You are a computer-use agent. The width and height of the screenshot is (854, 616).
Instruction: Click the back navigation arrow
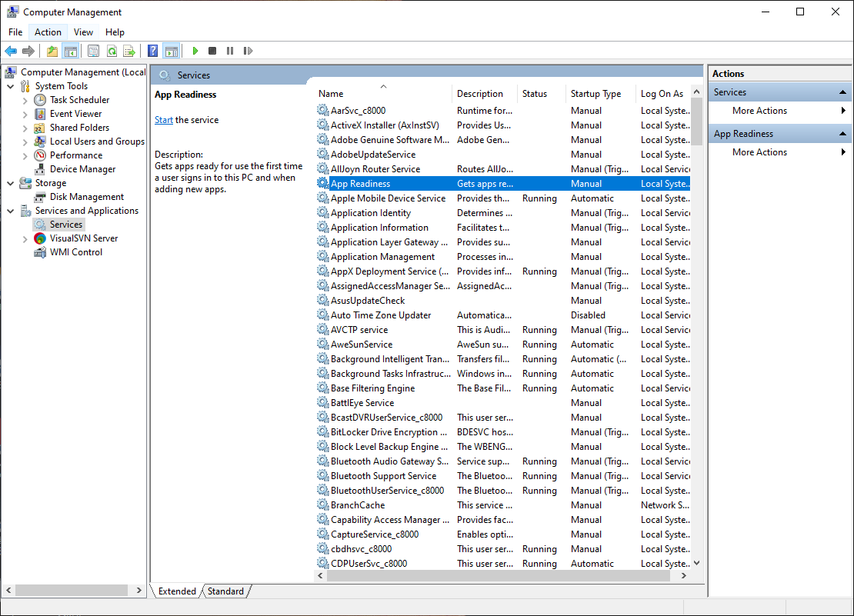(x=10, y=51)
